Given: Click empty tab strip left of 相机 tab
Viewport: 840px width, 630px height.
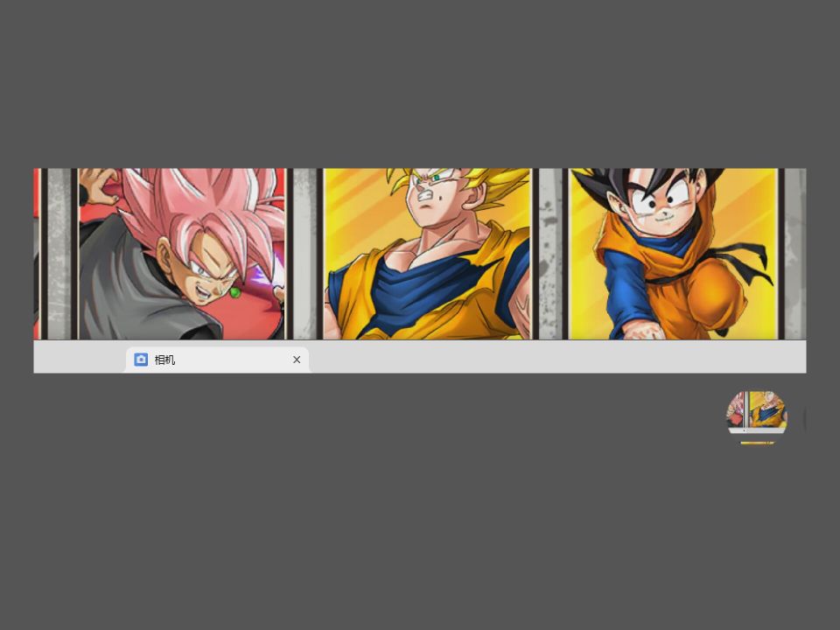Looking at the screenshot, I should (77, 357).
